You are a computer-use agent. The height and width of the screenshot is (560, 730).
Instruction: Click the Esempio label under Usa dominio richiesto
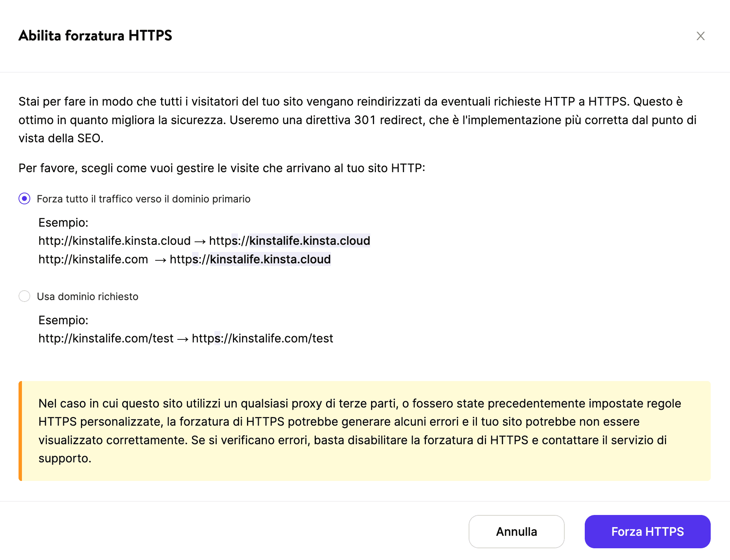pyautogui.click(x=63, y=320)
